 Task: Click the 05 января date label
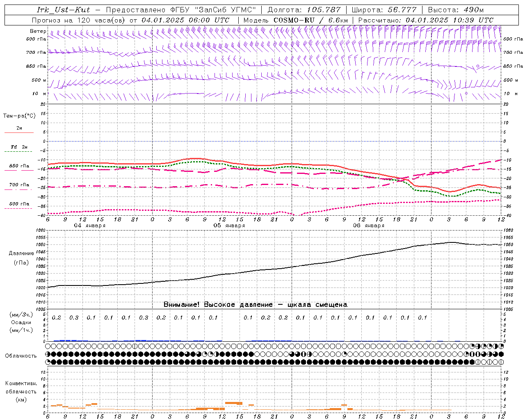point(229,226)
